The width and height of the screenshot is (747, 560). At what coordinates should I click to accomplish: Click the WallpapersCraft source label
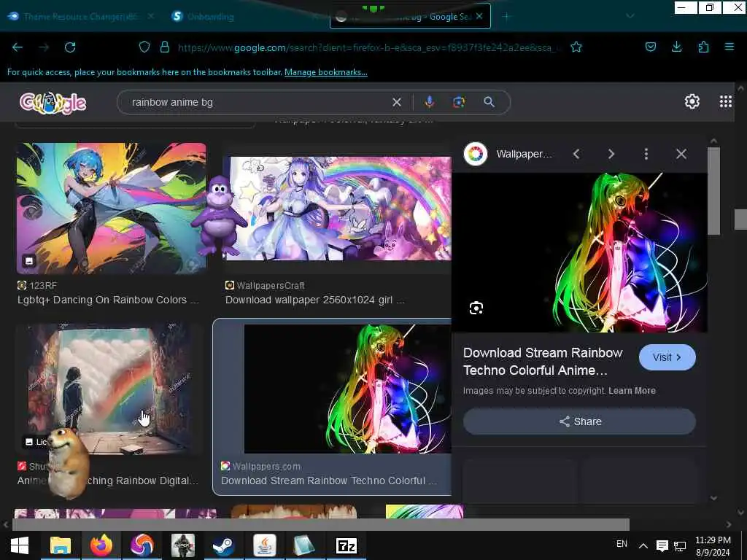click(271, 285)
